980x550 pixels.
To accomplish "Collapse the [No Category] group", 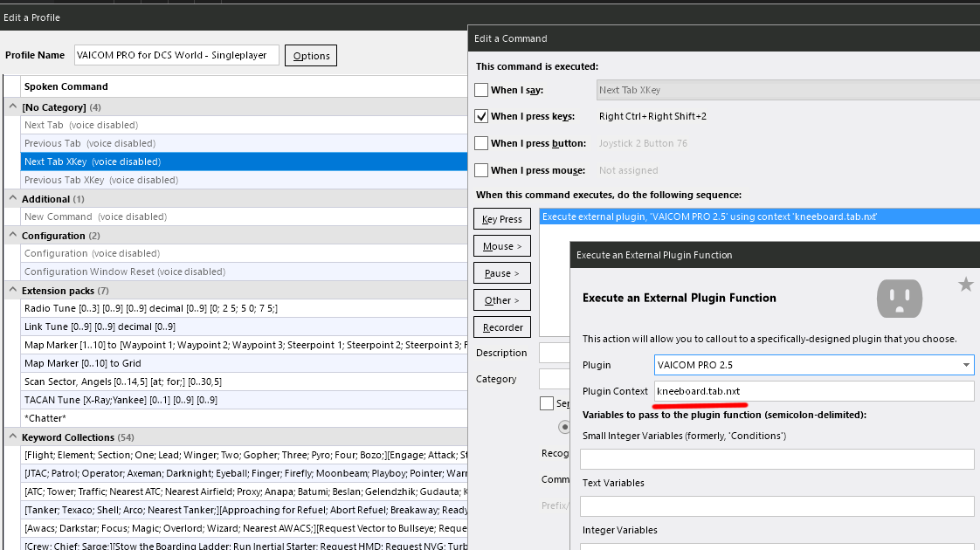I will (12, 107).
